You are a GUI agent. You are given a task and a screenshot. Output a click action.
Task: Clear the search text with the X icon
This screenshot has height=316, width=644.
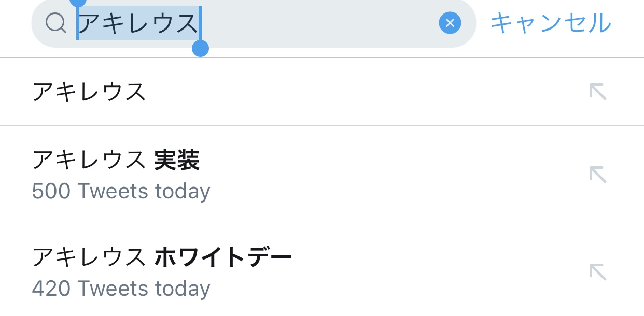450,23
